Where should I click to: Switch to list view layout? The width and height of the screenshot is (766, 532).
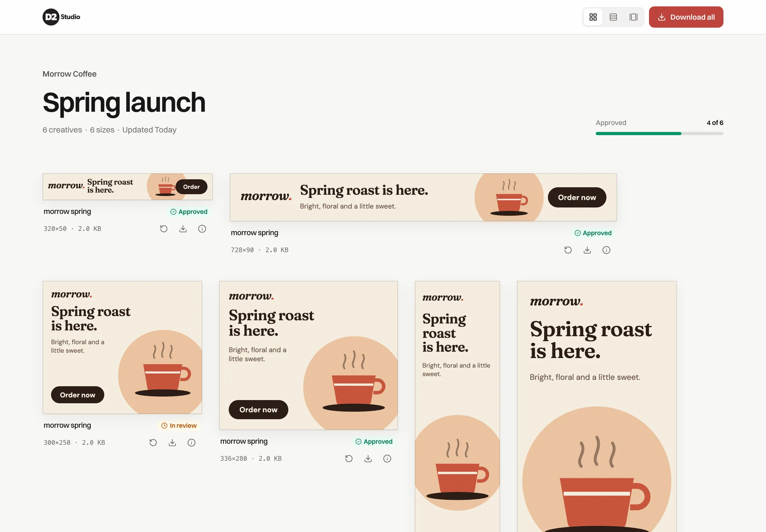click(x=613, y=17)
